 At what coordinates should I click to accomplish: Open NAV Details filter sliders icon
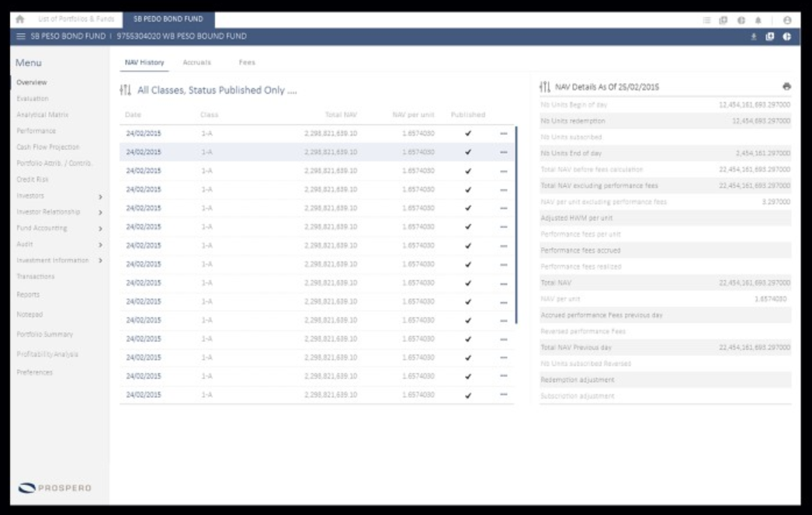point(545,86)
